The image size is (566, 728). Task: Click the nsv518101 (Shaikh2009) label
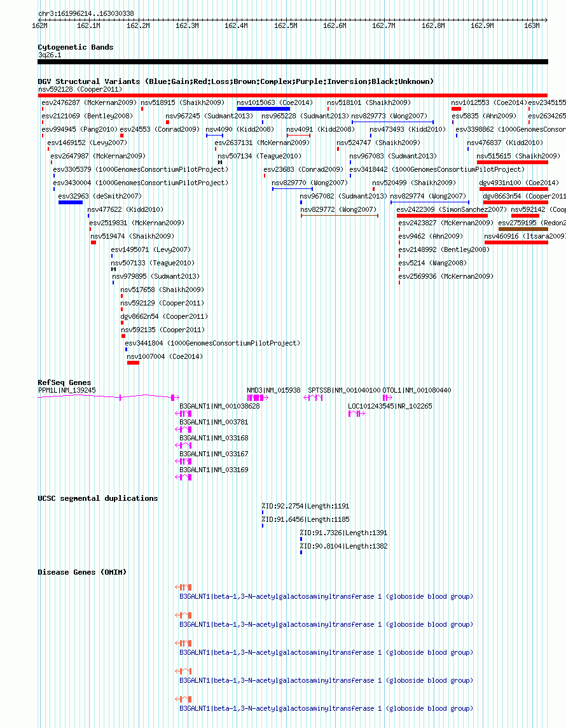pos(369,102)
